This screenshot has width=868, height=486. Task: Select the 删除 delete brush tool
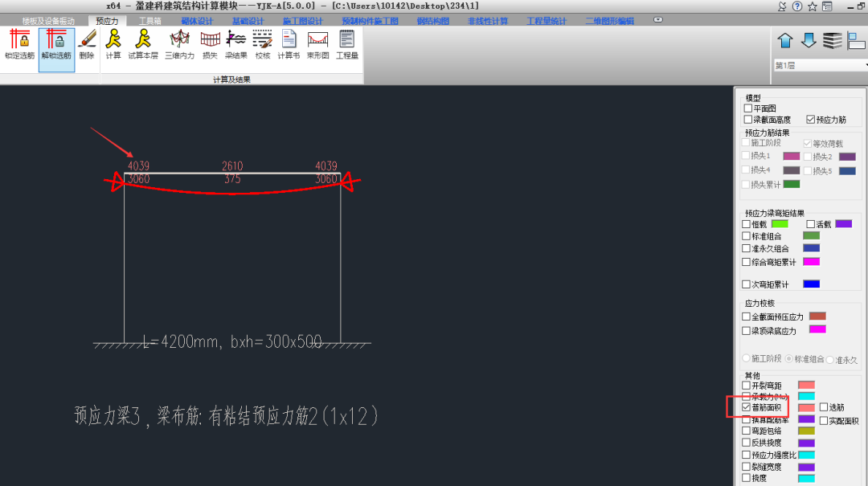(87, 44)
